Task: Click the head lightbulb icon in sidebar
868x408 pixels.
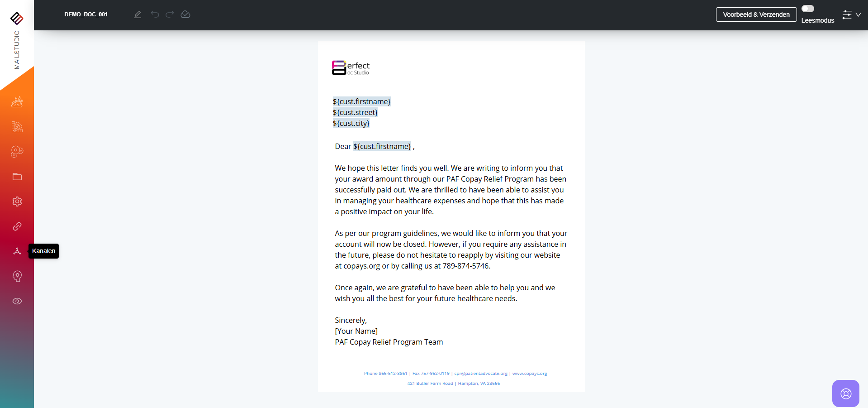Action: pyautogui.click(x=17, y=276)
